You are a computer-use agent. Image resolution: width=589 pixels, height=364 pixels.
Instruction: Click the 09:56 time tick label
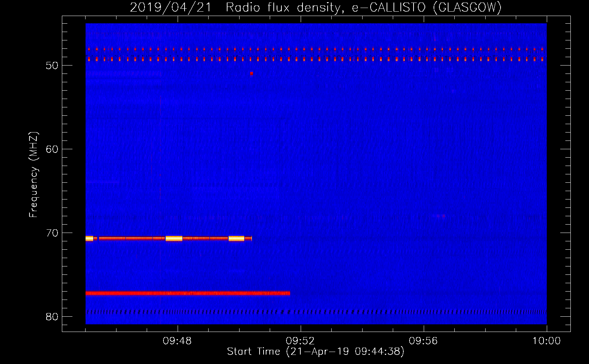pos(423,341)
